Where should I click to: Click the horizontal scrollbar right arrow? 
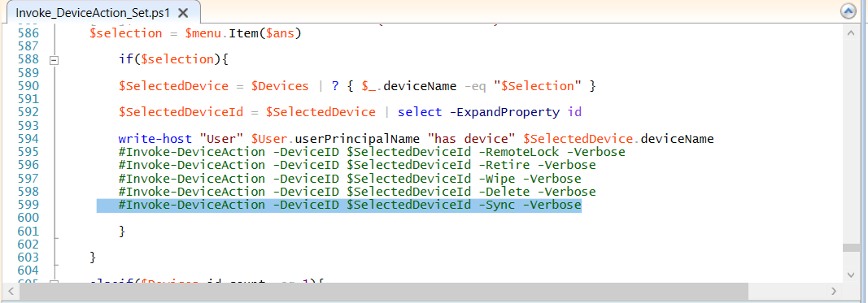834,290
